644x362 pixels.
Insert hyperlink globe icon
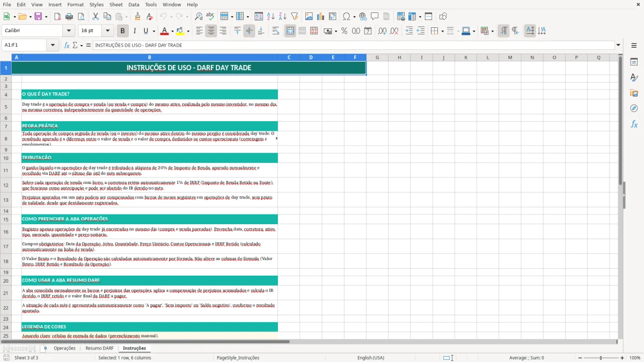(x=363, y=17)
